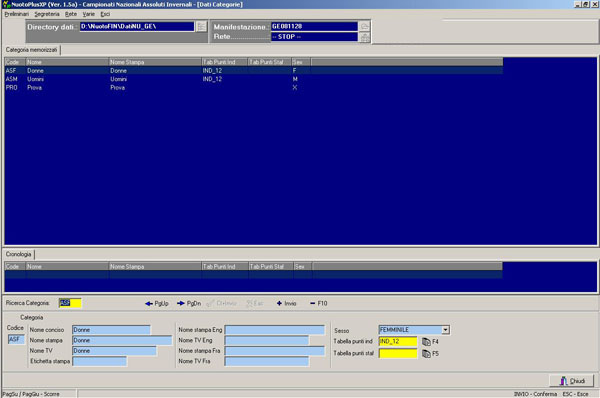This screenshot has height=398, width=600.
Task: Click the Nome stampa field with Donne
Action: click(122, 340)
